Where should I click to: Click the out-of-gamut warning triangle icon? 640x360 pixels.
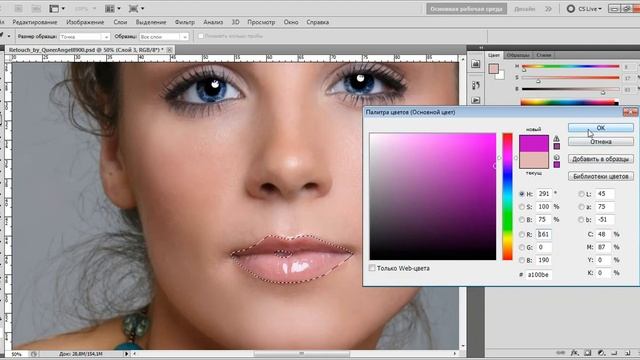[x=556, y=139]
